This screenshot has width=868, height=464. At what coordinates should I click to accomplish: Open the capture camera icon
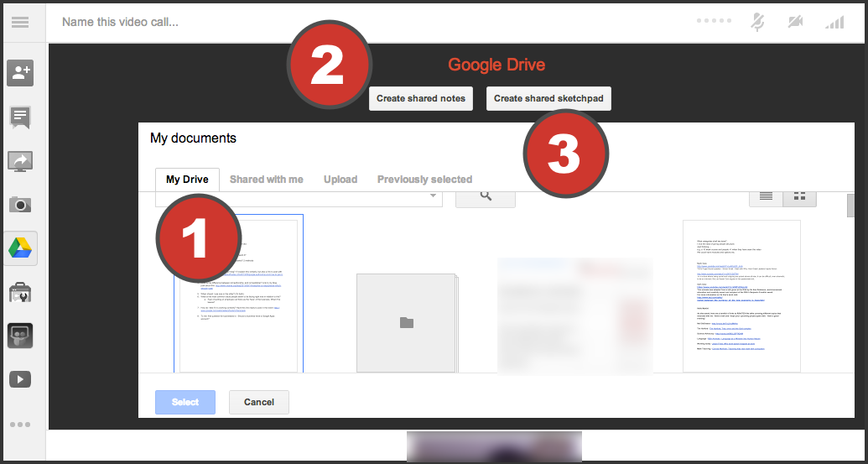click(20, 205)
